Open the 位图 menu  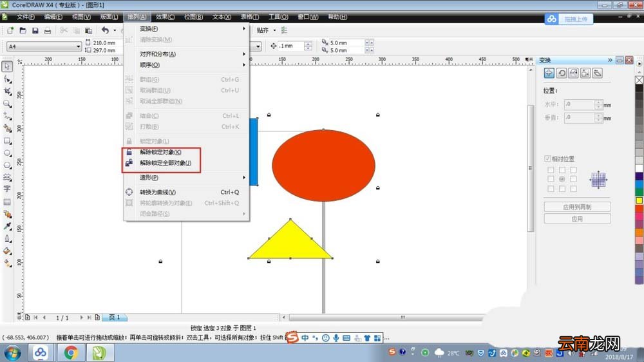click(x=193, y=17)
